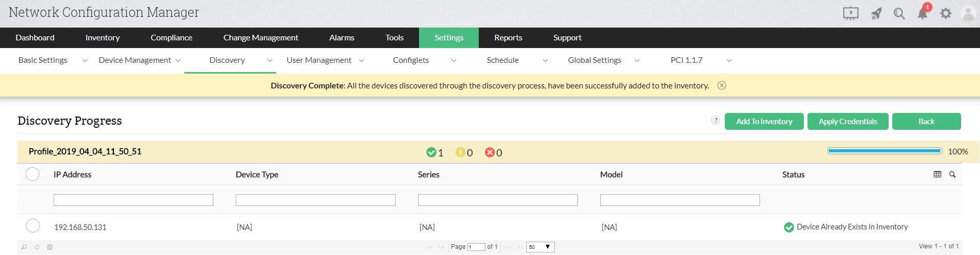
Task: Switch to the Inventory tab
Action: pos(103,38)
